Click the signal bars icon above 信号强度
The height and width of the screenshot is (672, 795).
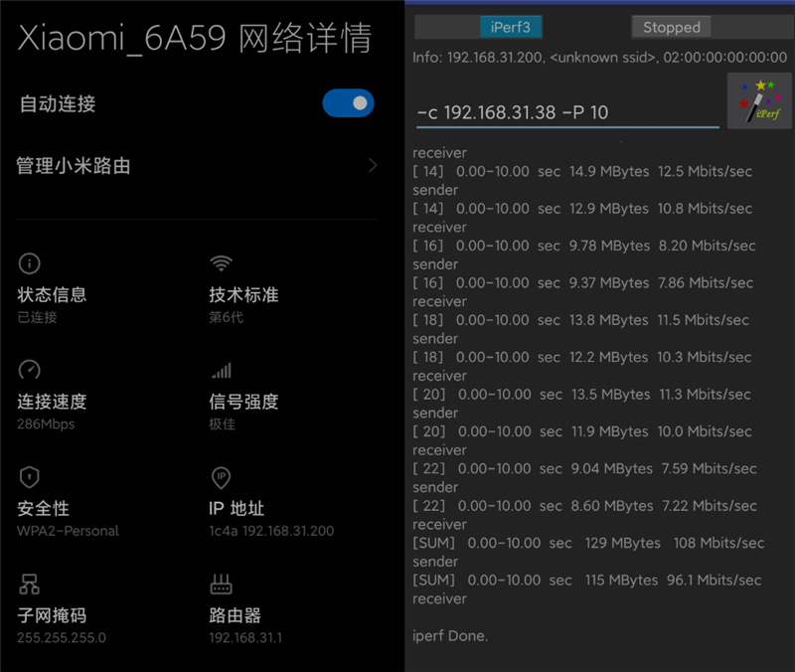pyautogui.click(x=221, y=370)
